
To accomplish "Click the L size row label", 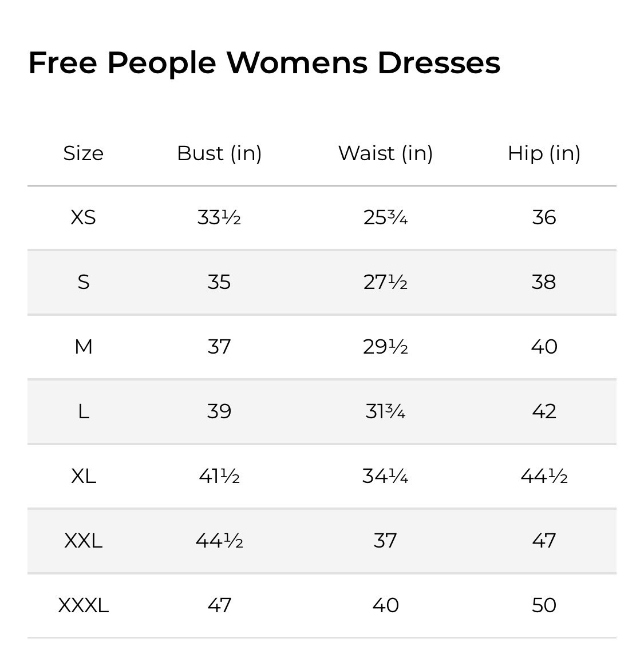I will pyautogui.click(x=84, y=411).
